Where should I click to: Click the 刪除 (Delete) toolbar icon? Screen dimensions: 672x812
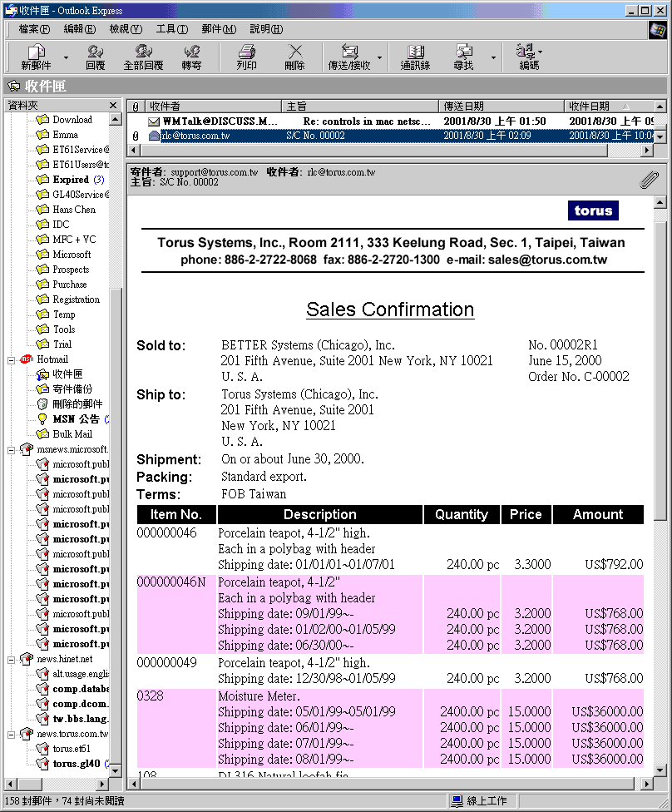(294, 57)
